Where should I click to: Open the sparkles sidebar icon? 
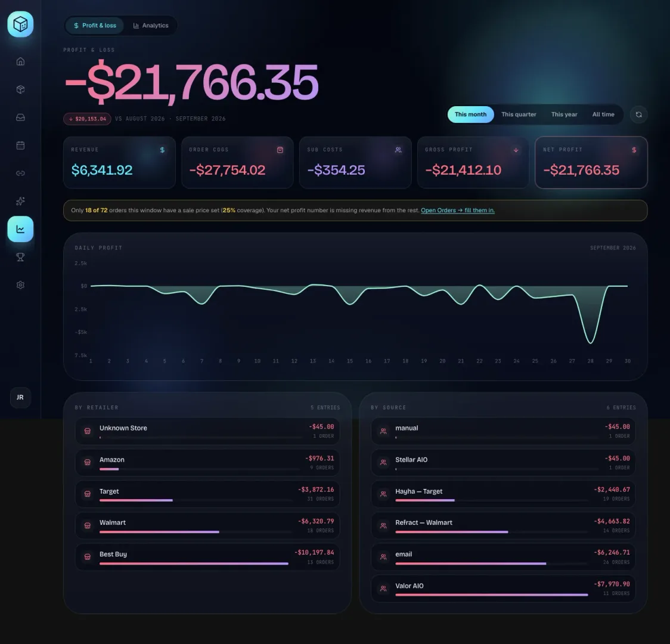[x=20, y=202]
